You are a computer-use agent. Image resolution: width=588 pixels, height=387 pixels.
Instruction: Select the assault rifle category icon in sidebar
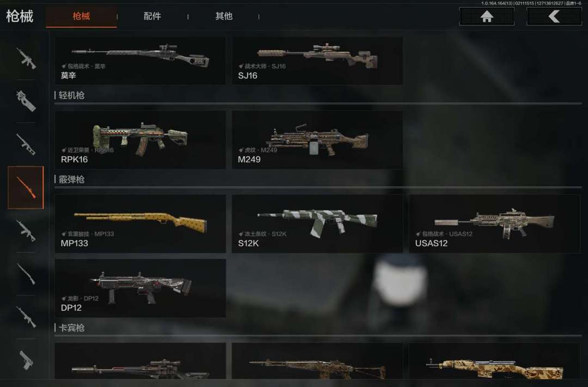[26, 58]
